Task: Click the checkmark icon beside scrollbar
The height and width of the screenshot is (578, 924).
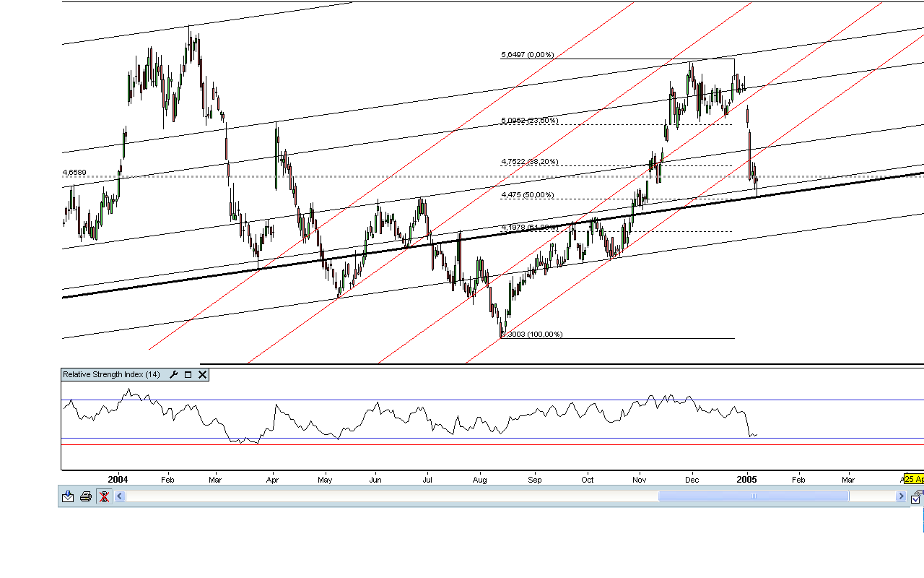Action: tap(915, 498)
